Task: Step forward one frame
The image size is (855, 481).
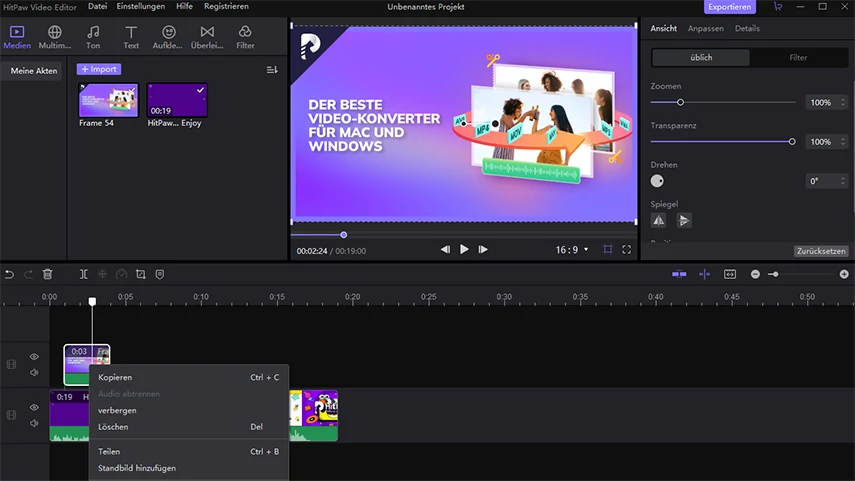Action: coord(483,250)
